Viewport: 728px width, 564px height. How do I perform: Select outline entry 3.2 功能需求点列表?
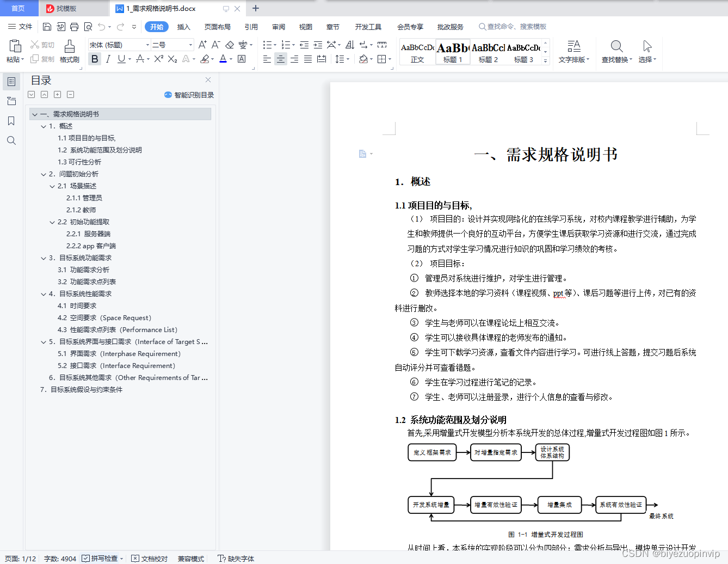(87, 282)
